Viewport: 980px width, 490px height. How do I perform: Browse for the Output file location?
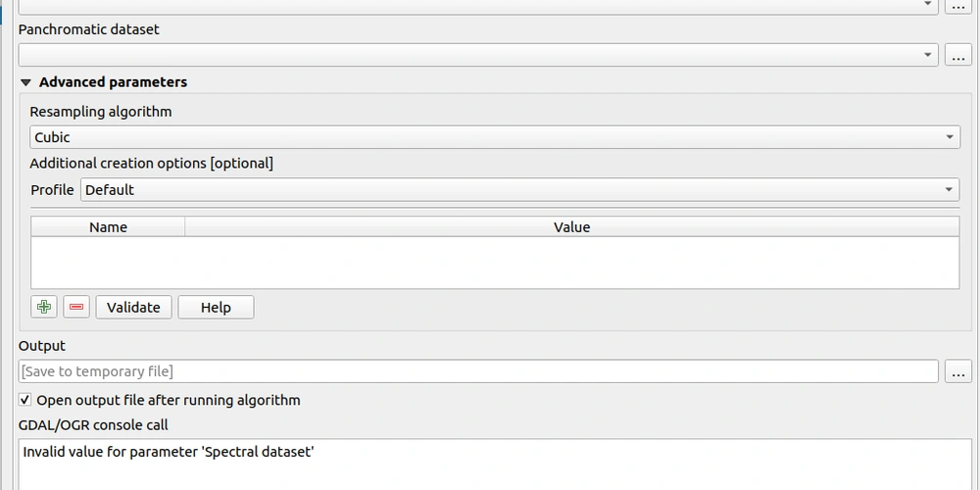pos(957,371)
